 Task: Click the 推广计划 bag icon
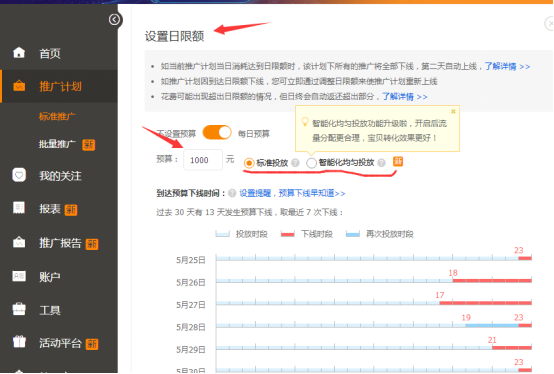(19, 85)
